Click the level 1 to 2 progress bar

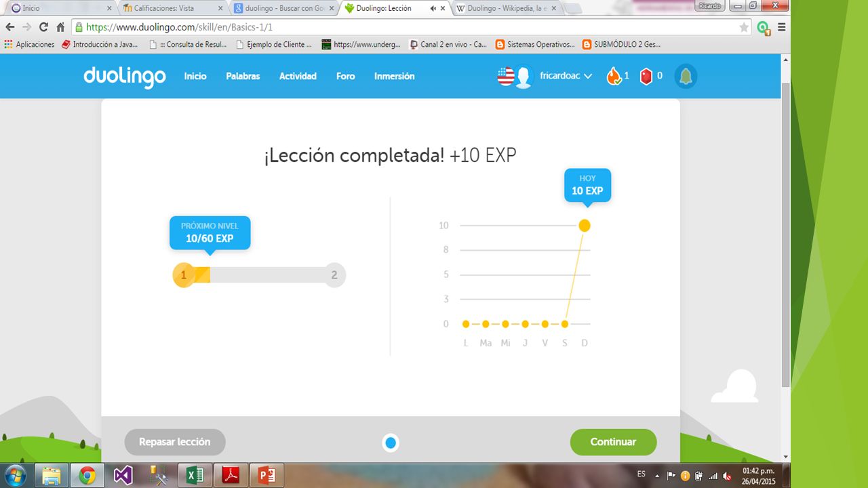pos(259,275)
